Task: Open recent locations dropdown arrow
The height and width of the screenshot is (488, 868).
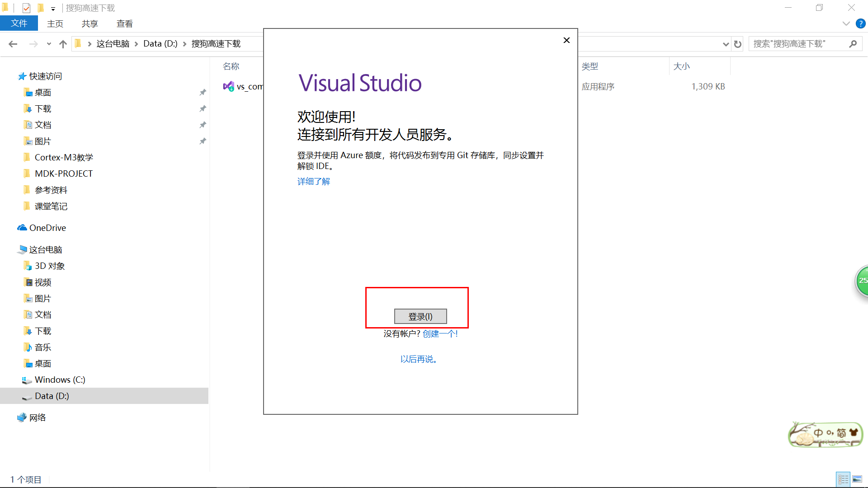Action: [x=49, y=44]
